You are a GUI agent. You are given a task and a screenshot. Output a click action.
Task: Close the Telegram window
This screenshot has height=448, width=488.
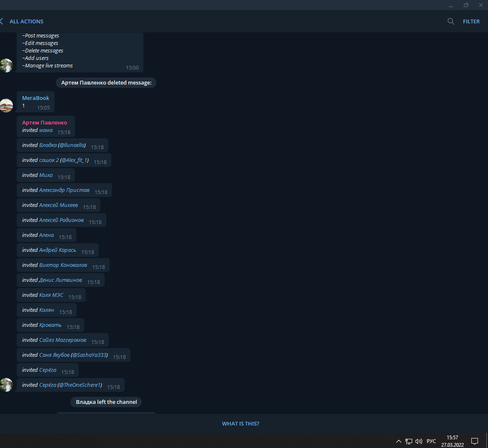pos(480,5)
